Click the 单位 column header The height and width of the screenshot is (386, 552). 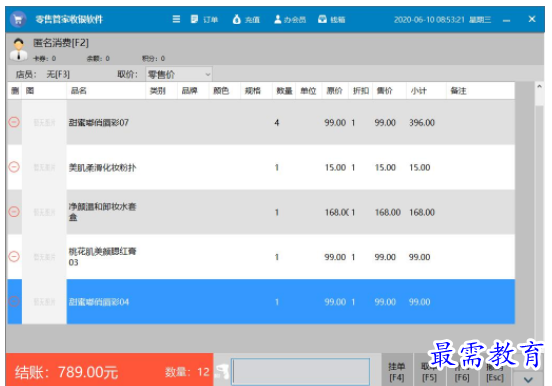coord(308,91)
